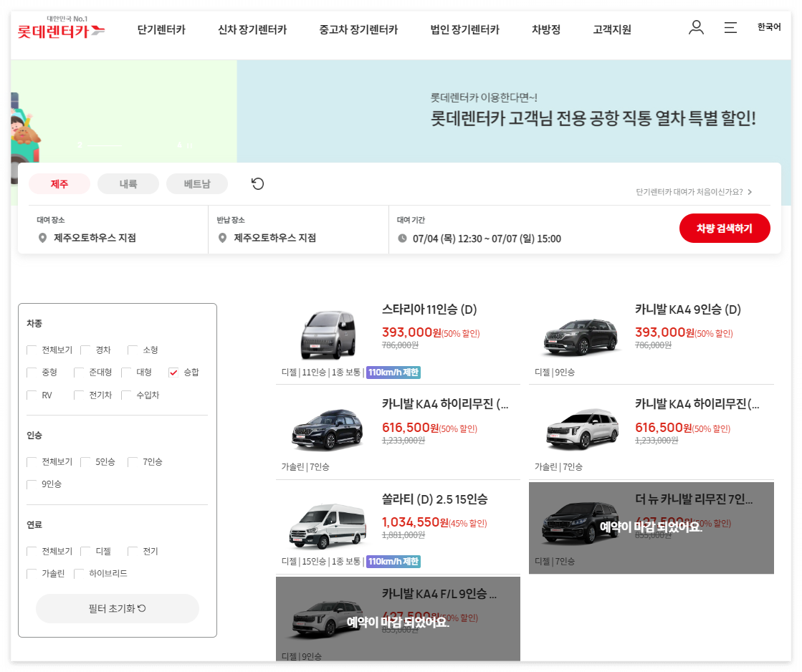Click the sold-out 더 뉴 카니발 리무진 card

coord(651,528)
